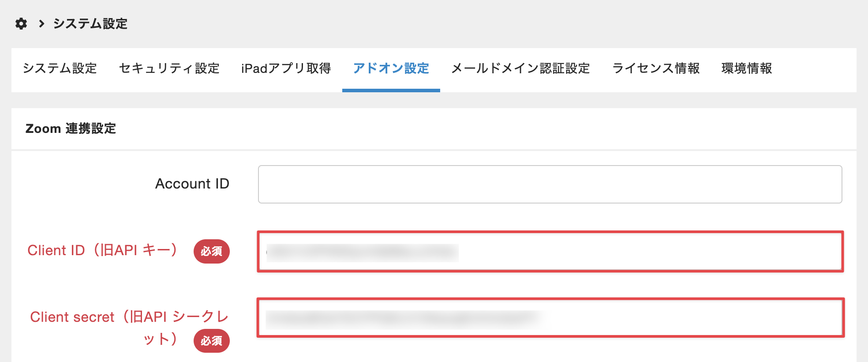
Task: Go to メールドメイン認証設定 tab
Action: point(521,68)
